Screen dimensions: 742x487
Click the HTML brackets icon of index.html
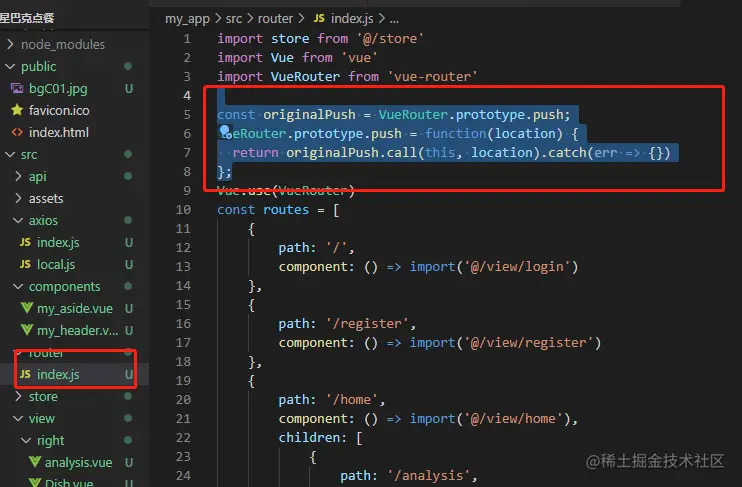tap(17, 133)
